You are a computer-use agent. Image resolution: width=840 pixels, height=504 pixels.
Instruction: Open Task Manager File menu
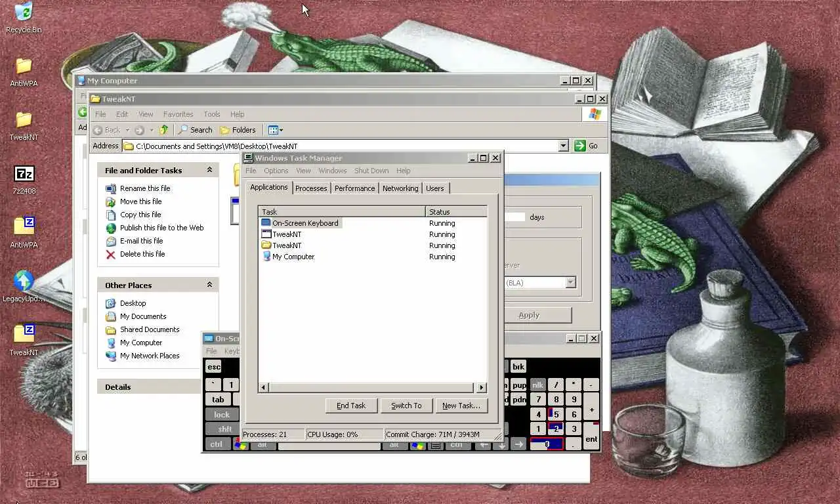pos(251,171)
